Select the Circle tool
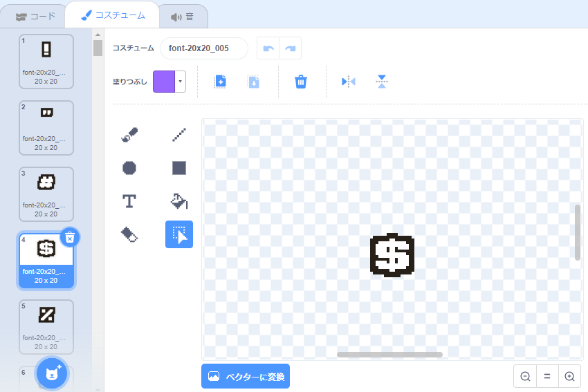Screen dimensions: 588x392 click(129, 168)
